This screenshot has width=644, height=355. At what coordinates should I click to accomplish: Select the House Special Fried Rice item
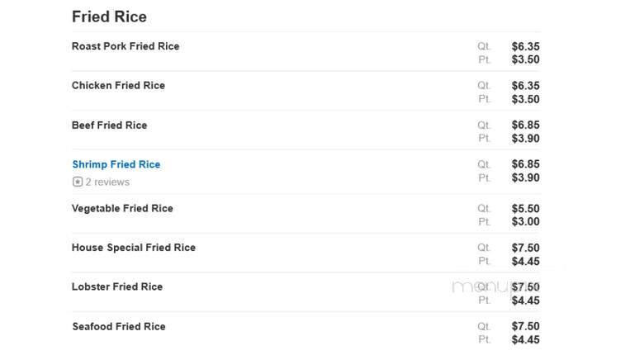click(x=134, y=248)
